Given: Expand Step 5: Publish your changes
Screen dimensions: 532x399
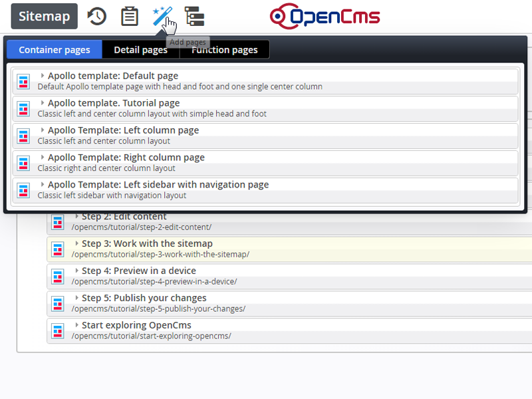Looking at the screenshot, I should point(76,297).
